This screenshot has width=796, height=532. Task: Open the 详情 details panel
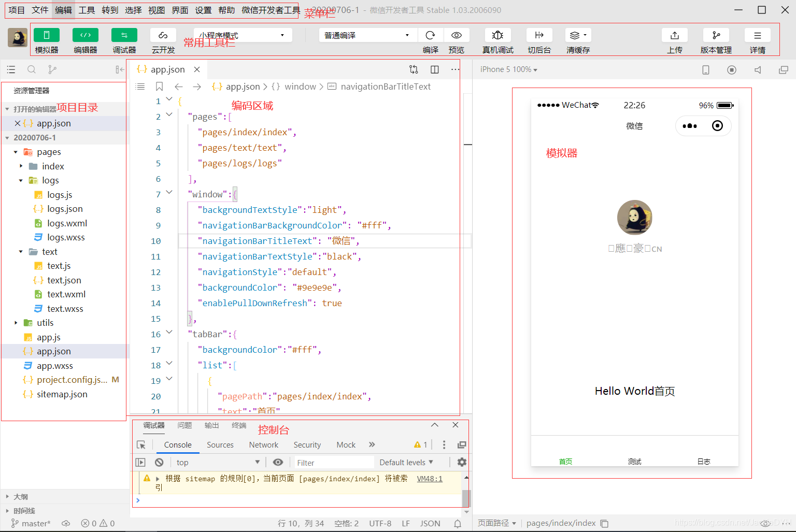click(x=758, y=35)
